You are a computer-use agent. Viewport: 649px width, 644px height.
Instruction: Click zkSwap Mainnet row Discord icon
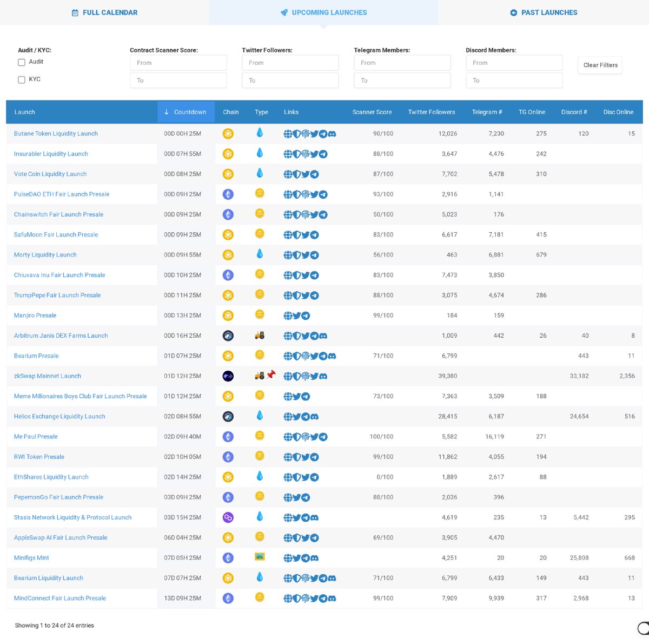click(323, 376)
